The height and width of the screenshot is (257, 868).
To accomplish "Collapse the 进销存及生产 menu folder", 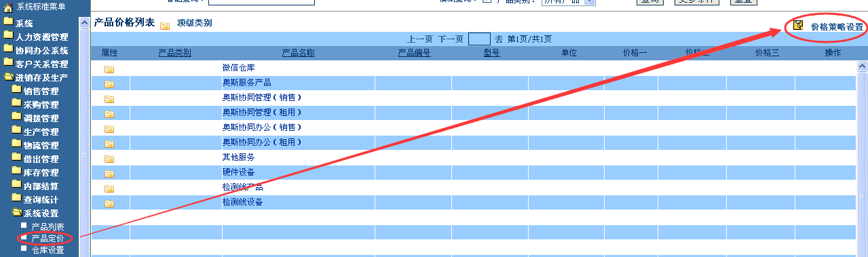I will point(9,77).
